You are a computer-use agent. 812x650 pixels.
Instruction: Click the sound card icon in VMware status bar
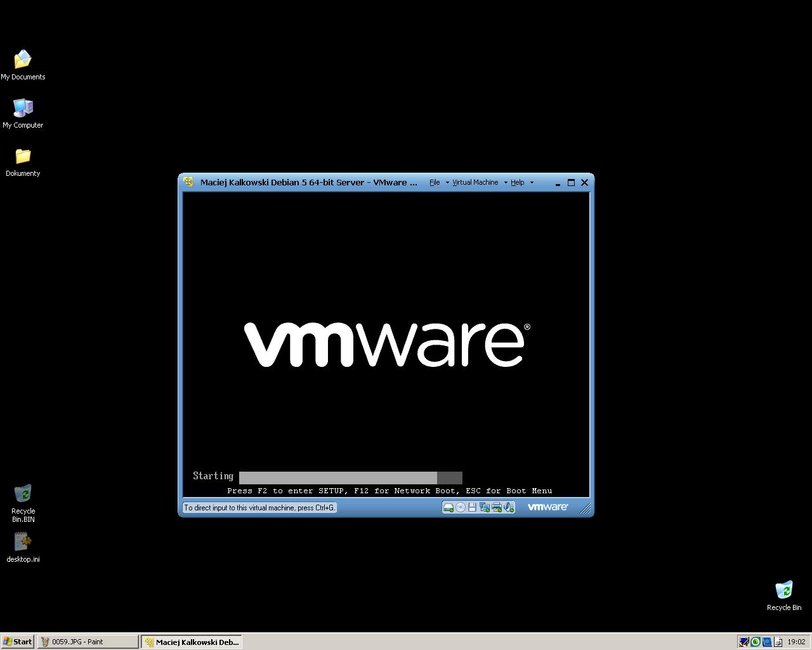(x=508, y=507)
